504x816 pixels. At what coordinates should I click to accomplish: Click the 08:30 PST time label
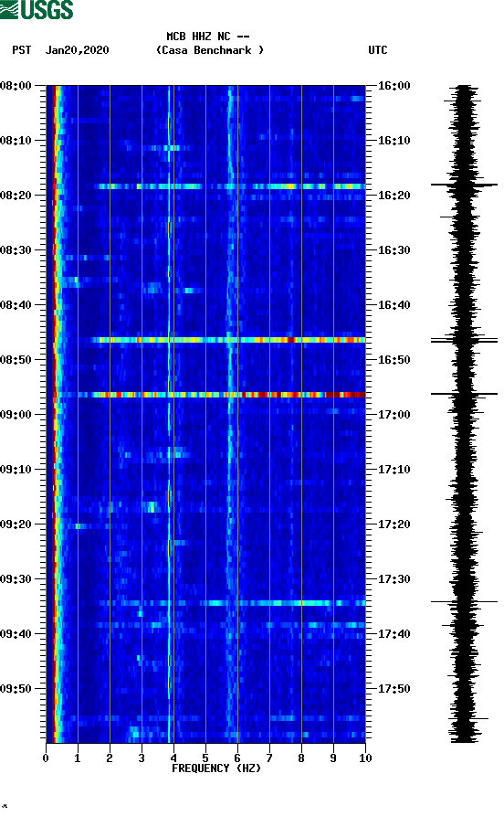point(16,249)
